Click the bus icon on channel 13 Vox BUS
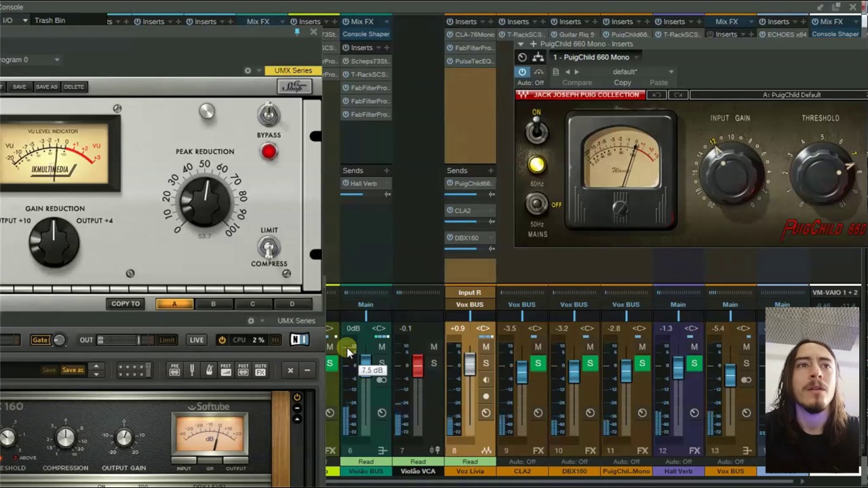868x488 pixels. 747,450
